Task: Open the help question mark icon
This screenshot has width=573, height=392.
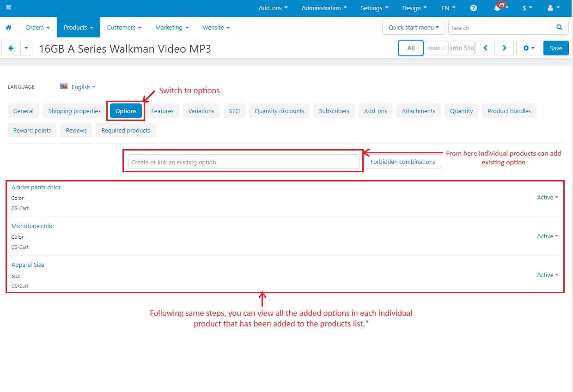Action: click(x=474, y=8)
